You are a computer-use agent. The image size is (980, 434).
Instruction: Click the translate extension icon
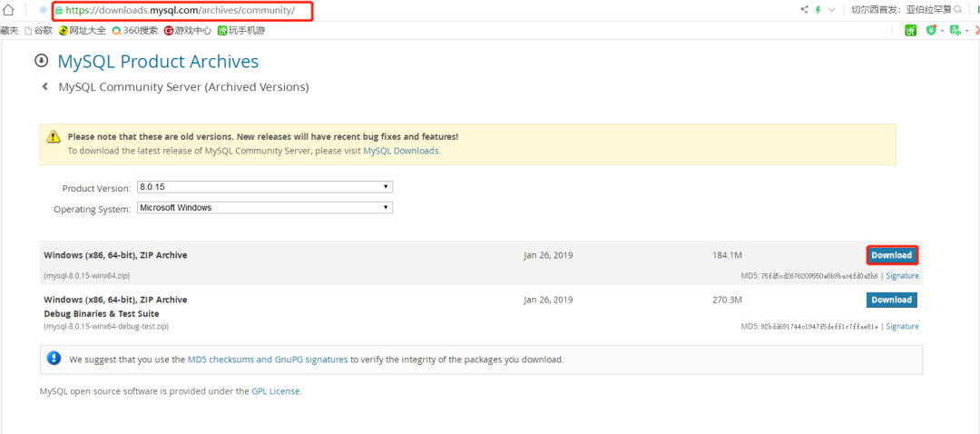pyautogui.click(x=955, y=30)
